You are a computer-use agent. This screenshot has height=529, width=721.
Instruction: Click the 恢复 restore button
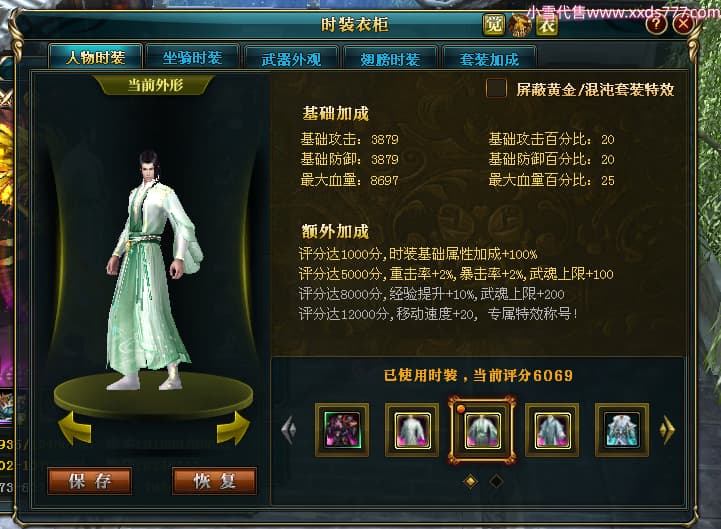point(214,481)
